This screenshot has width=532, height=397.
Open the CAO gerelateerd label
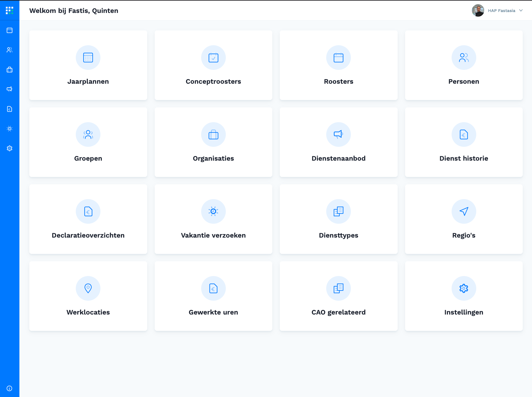[x=339, y=312]
